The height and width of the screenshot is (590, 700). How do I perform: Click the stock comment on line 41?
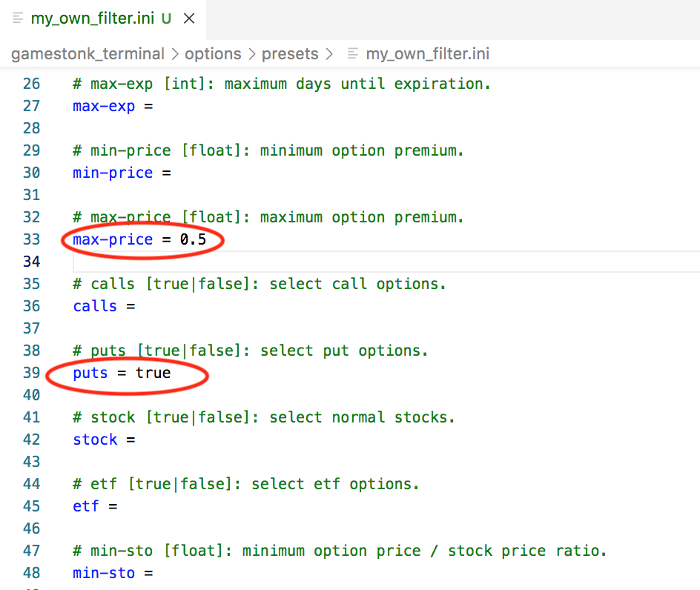tap(264, 418)
